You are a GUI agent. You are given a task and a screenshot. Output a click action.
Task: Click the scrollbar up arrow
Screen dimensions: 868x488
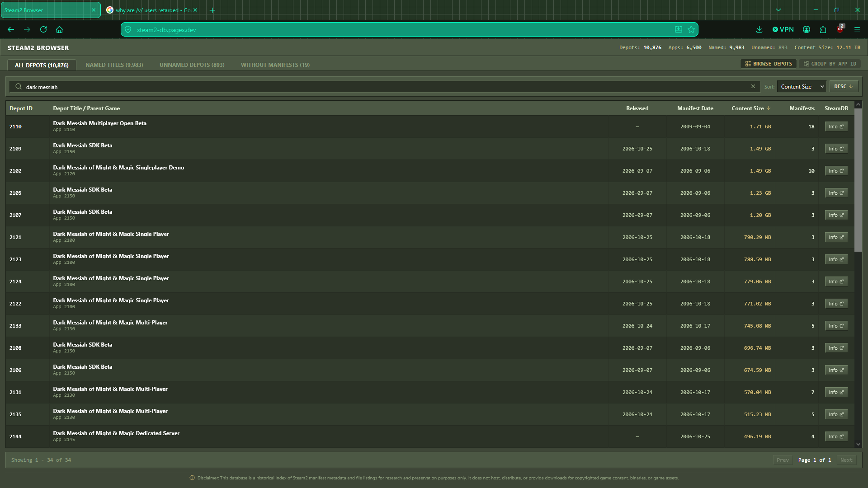click(x=858, y=105)
